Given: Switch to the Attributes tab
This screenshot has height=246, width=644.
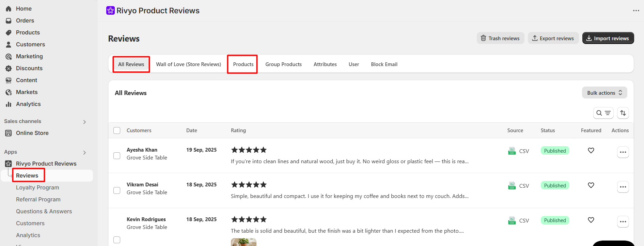Looking at the screenshot, I should [x=325, y=64].
